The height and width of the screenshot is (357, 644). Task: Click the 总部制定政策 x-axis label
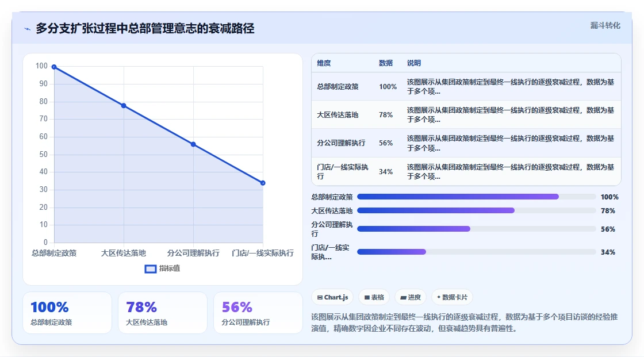54,253
